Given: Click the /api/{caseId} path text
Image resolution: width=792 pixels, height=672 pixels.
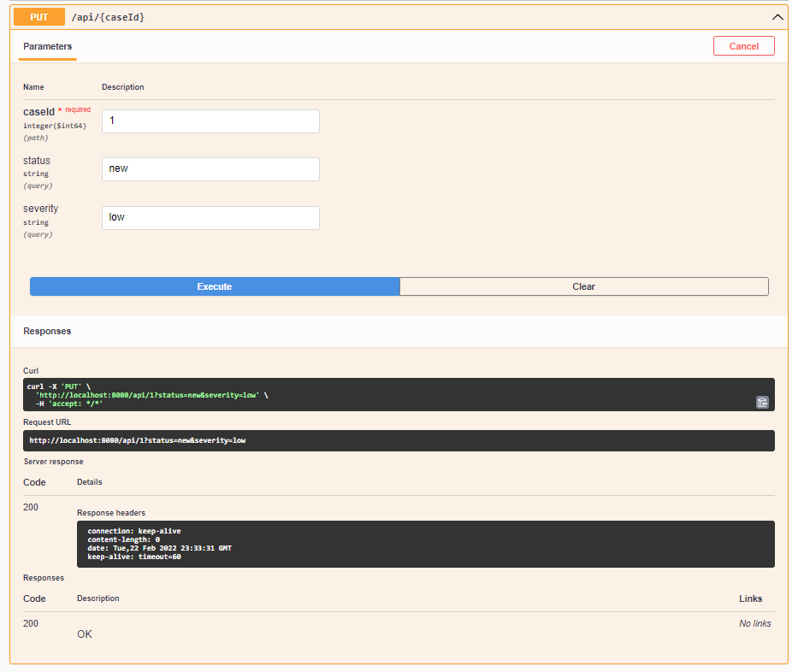Looking at the screenshot, I should (108, 17).
